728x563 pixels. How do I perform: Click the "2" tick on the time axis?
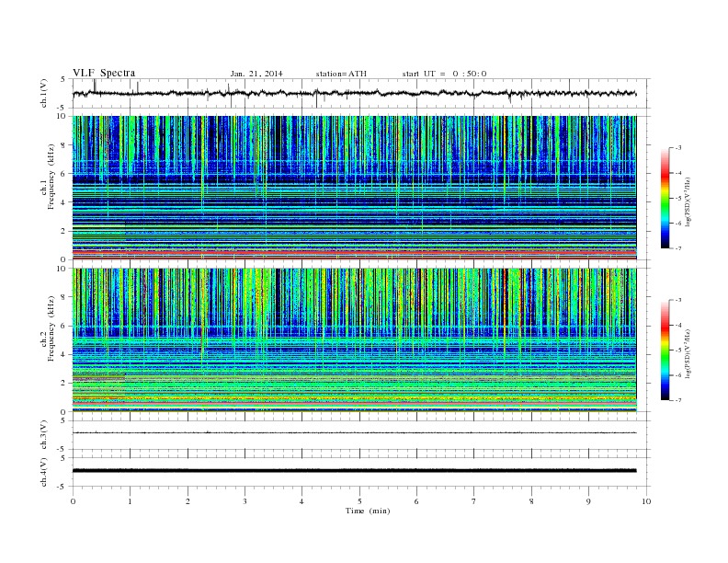[x=188, y=501]
